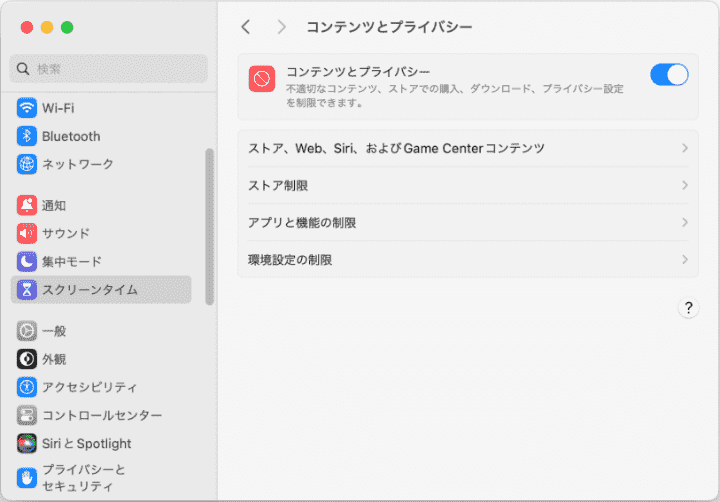Open サウンド speaker icon
720x502 pixels.
(x=27, y=234)
